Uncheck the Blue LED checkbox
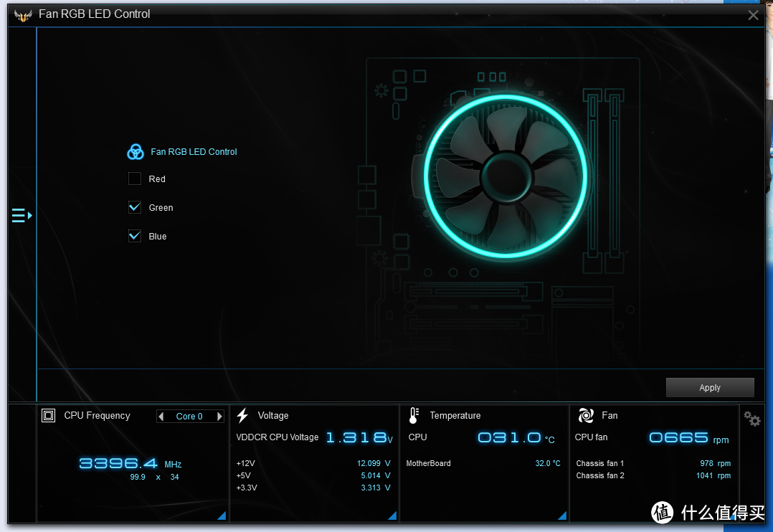This screenshot has height=532, width=773. coord(135,236)
